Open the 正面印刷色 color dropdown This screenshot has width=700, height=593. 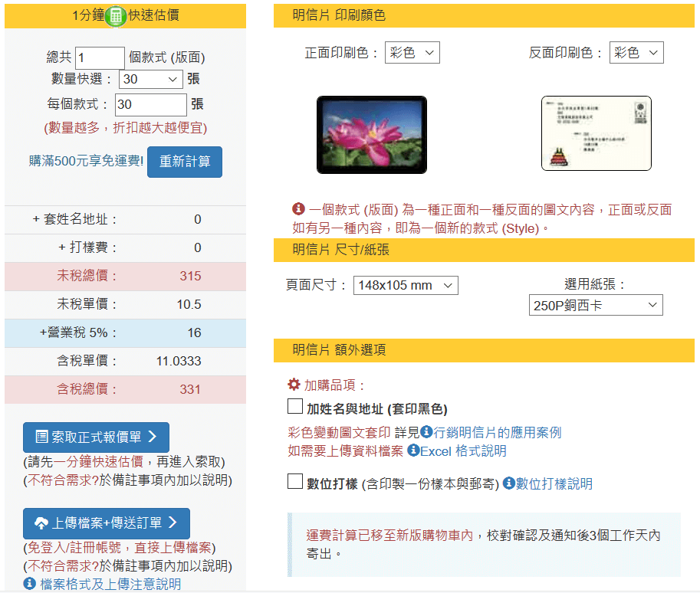point(412,53)
